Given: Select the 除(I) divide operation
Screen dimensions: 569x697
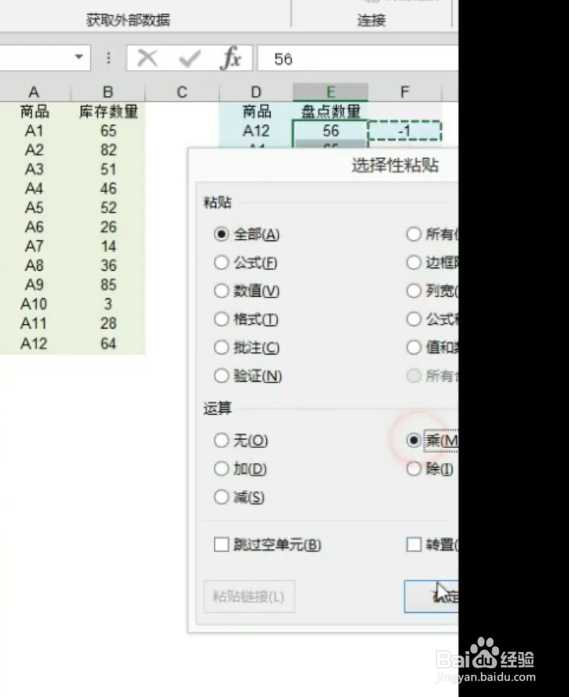Looking at the screenshot, I should click(x=430, y=469).
